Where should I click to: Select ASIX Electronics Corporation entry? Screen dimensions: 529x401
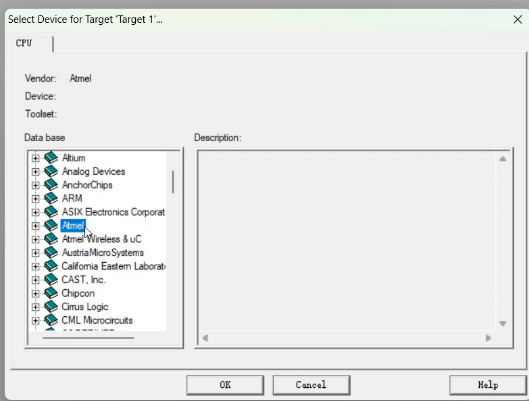click(113, 212)
